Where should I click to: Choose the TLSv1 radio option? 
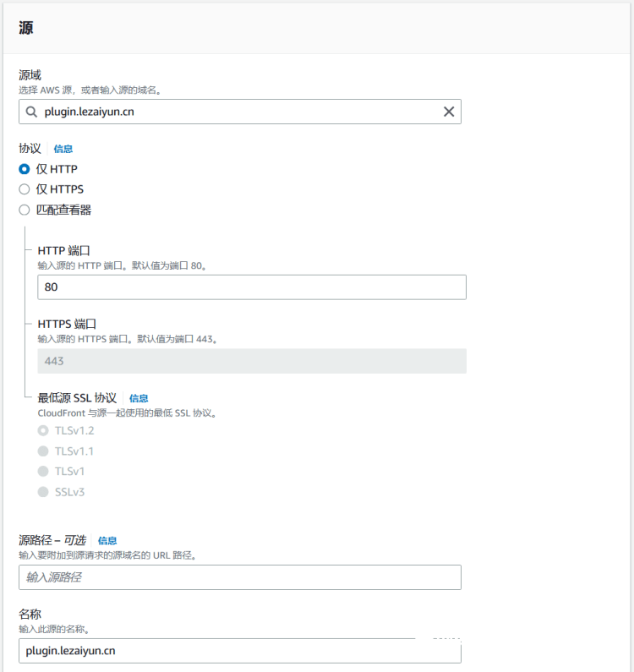click(x=43, y=471)
